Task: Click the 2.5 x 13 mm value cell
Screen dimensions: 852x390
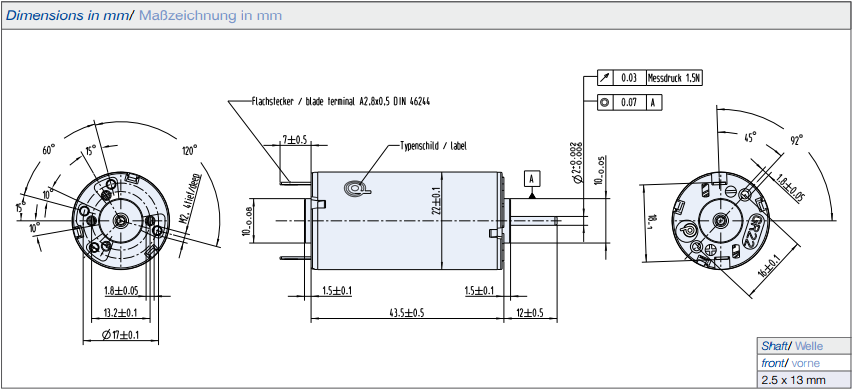Action: tap(804, 380)
